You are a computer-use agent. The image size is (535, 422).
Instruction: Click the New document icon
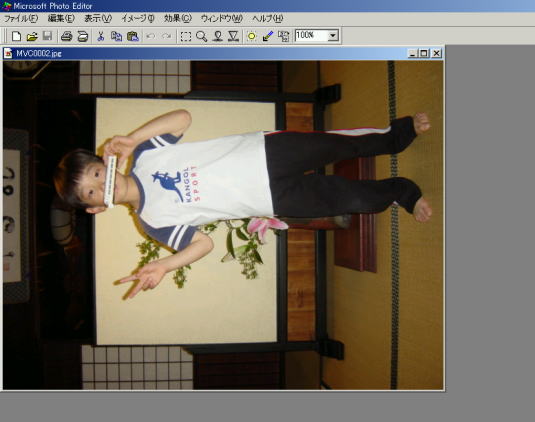tap(16, 36)
